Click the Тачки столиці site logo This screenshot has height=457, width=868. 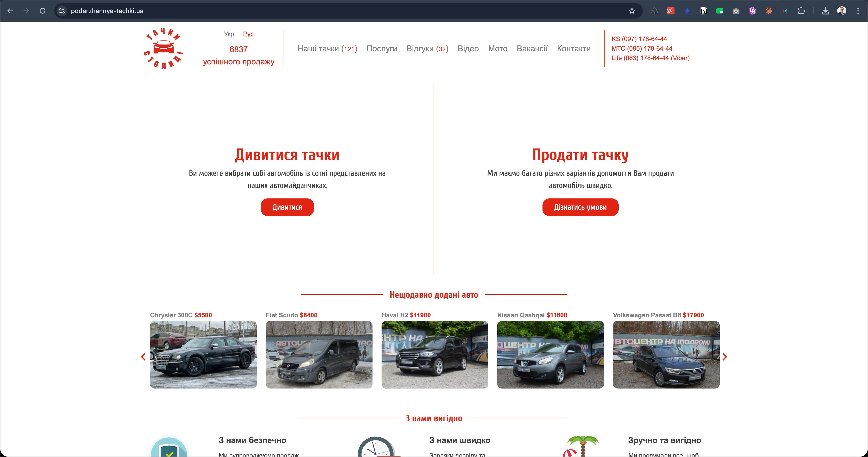[x=163, y=48]
